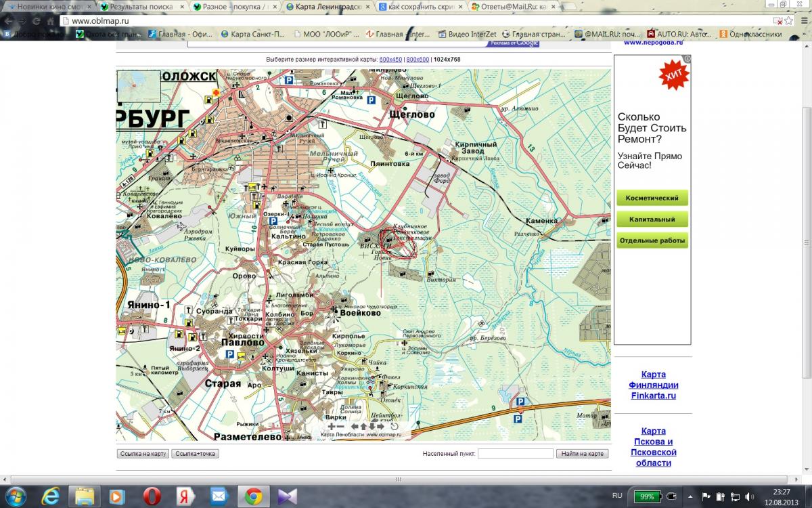Switch to the 'Результаты поиска' tab
Screen dimensions: 812x508
click(x=141, y=7)
